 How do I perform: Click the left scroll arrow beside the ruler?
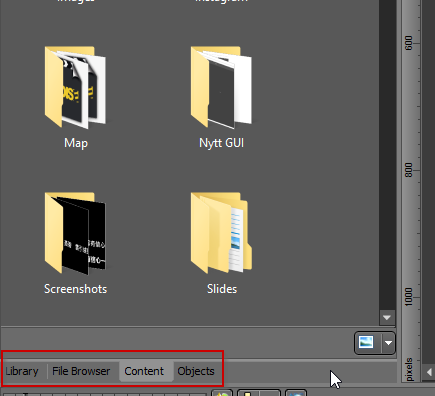[x=429, y=372]
